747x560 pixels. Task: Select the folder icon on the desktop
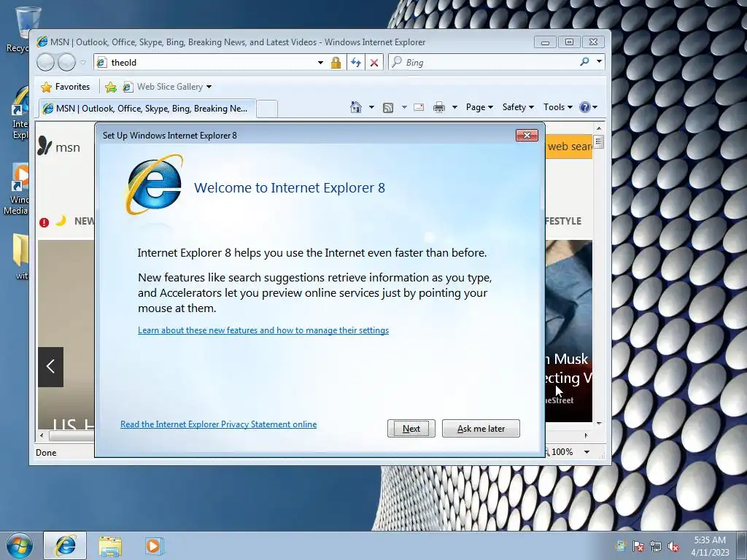tap(20, 256)
